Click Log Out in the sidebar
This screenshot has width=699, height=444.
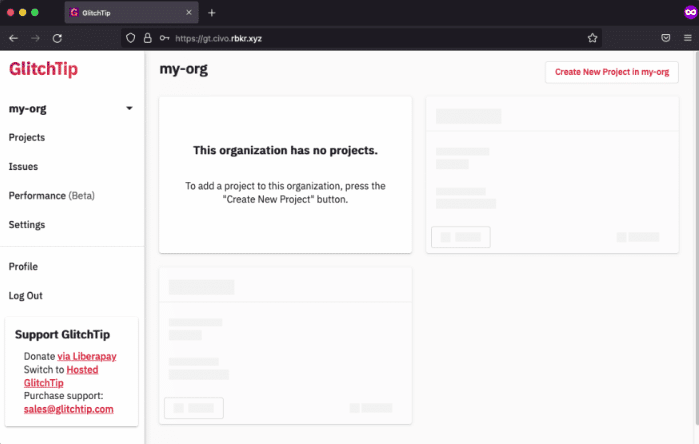[x=25, y=296]
